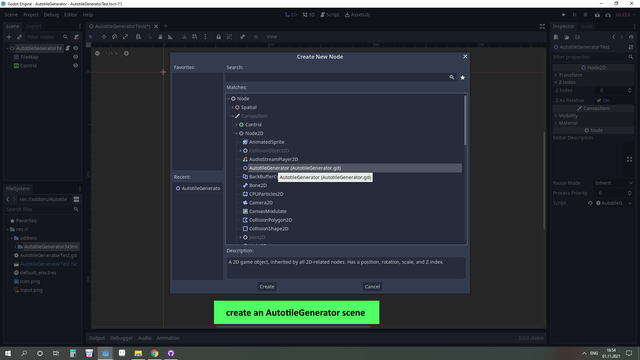
Task: Click the search magnifier icon in dialog
Action: tap(451, 77)
